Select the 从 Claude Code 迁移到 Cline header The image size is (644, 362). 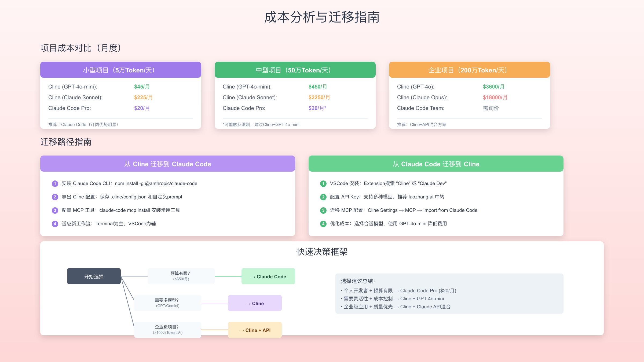(436, 164)
